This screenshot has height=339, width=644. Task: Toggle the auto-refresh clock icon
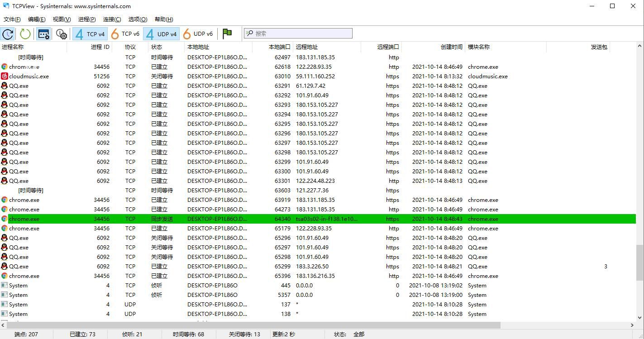pos(8,34)
